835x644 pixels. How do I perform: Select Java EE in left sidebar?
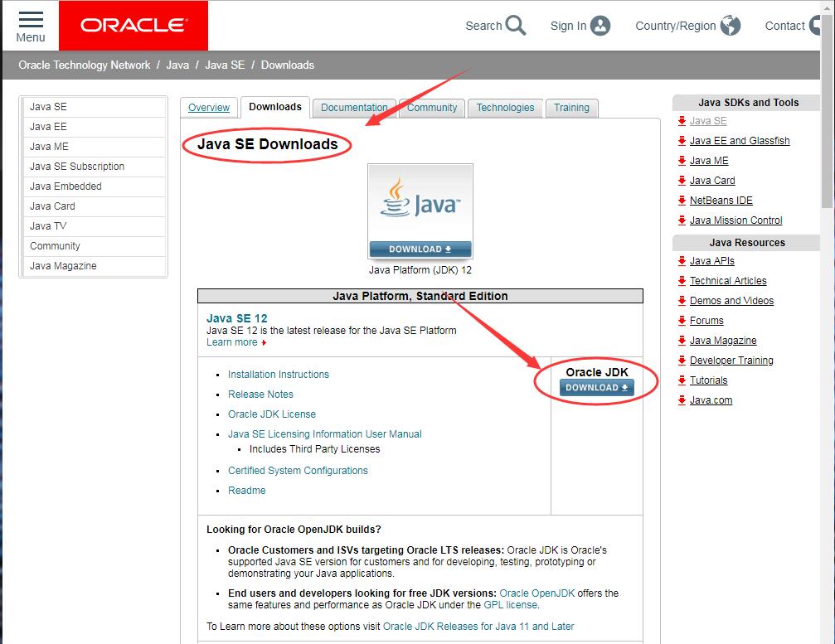[95, 127]
